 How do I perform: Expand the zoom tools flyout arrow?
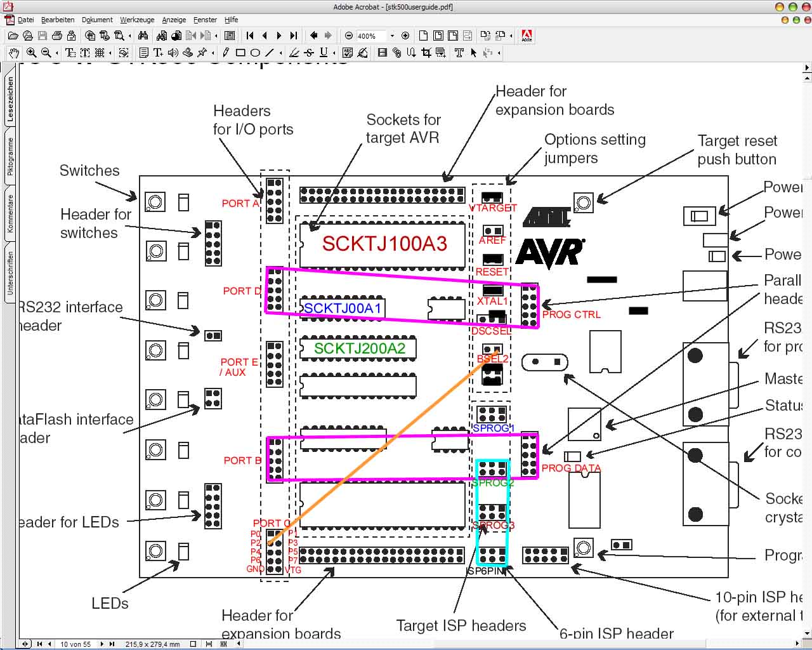56,53
